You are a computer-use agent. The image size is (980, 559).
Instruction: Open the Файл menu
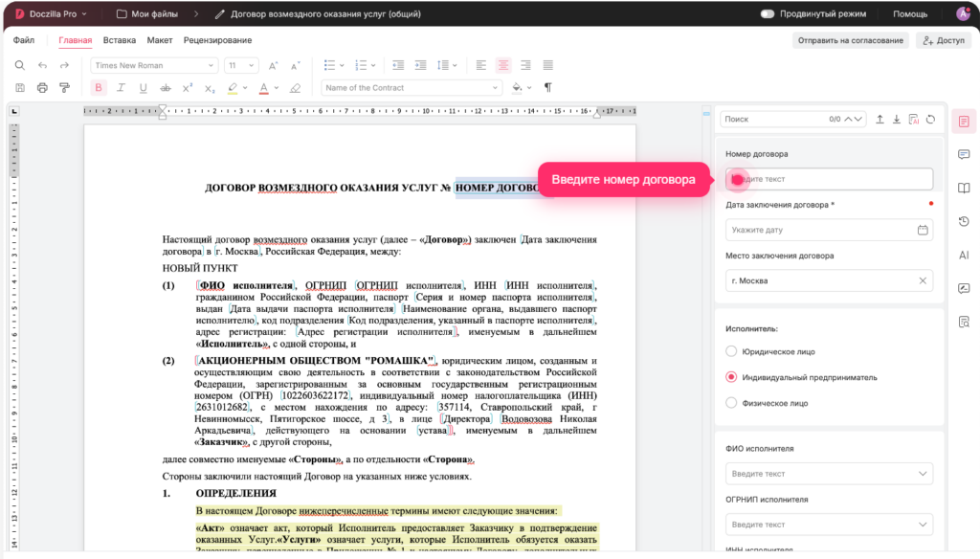[x=24, y=40]
